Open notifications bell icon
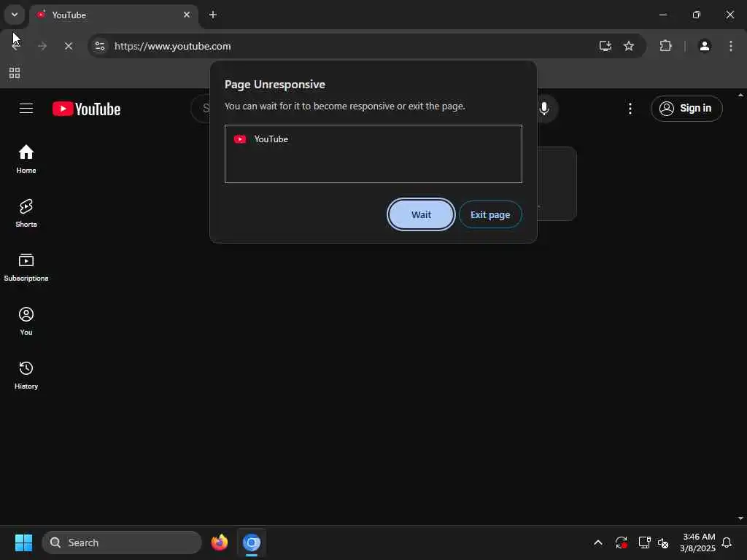747x560 pixels. (x=727, y=542)
